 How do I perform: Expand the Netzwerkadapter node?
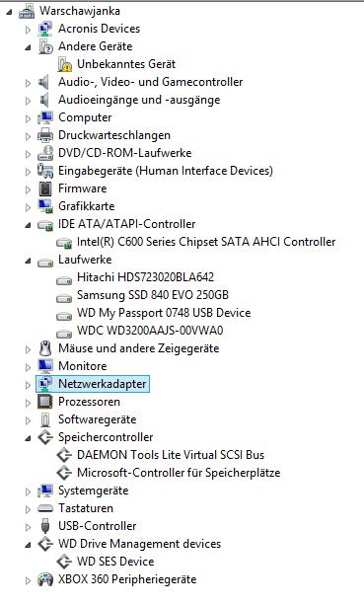point(28,385)
